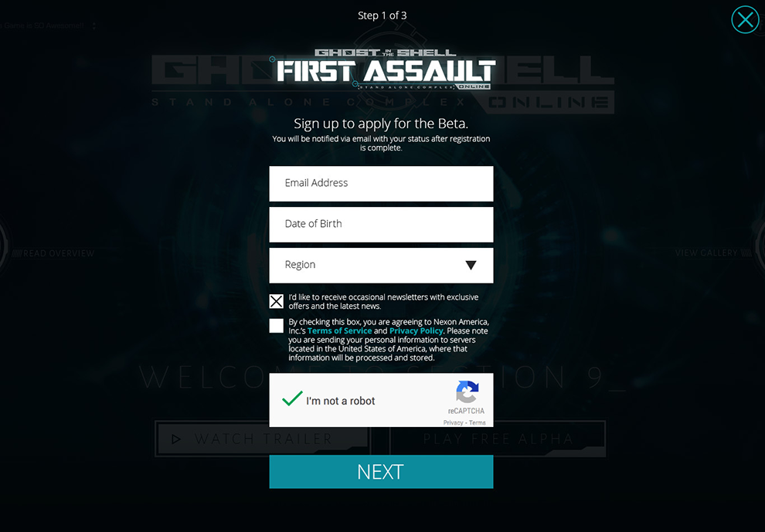Click the Watch Trailer play triangle icon
765x532 pixels.
[176, 439]
